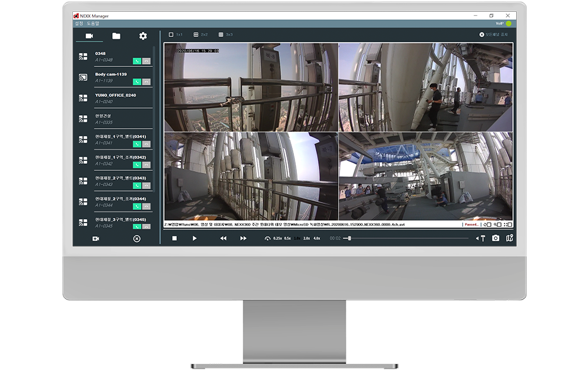Select YUNO_OFFICE_0240 in the device list
Image resolution: width=588 pixels, height=370 pixels.
tap(115, 95)
